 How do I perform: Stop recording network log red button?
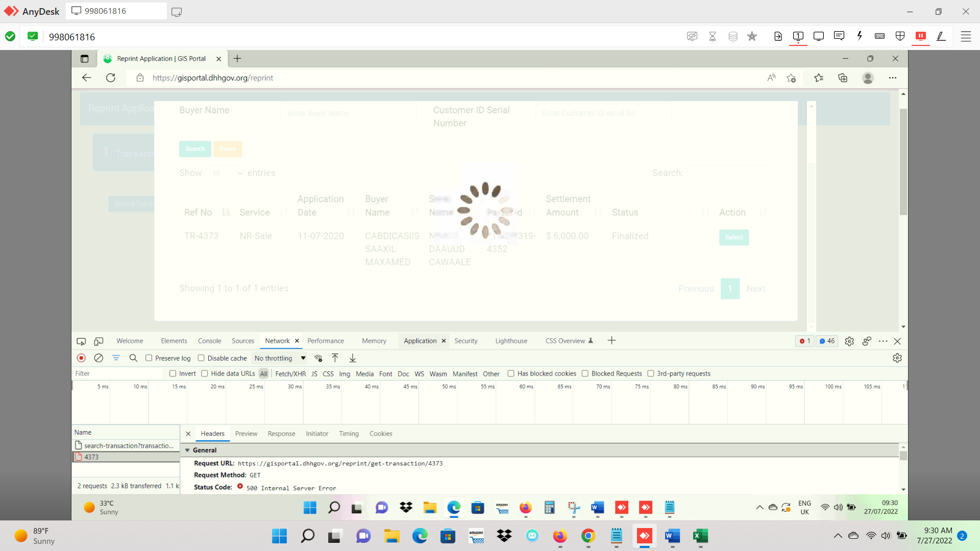(x=81, y=358)
